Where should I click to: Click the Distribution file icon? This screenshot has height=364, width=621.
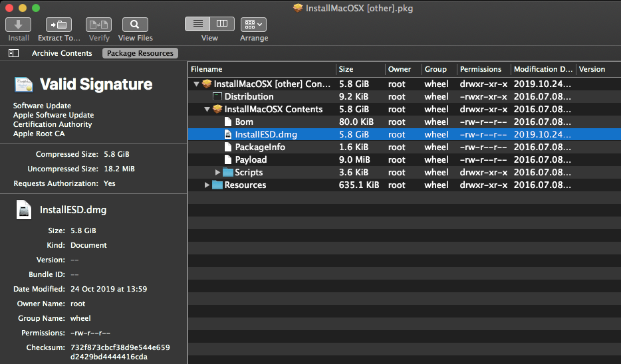tap(217, 96)
